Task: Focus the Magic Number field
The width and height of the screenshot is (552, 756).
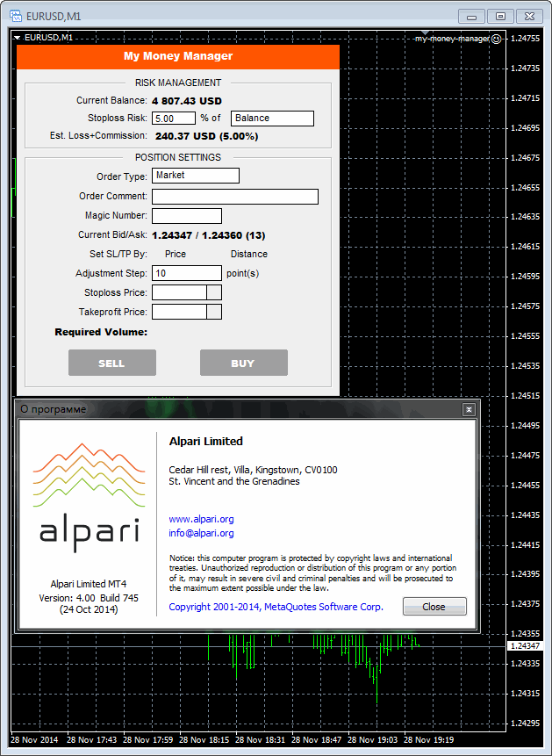Action: click(187, 215)
